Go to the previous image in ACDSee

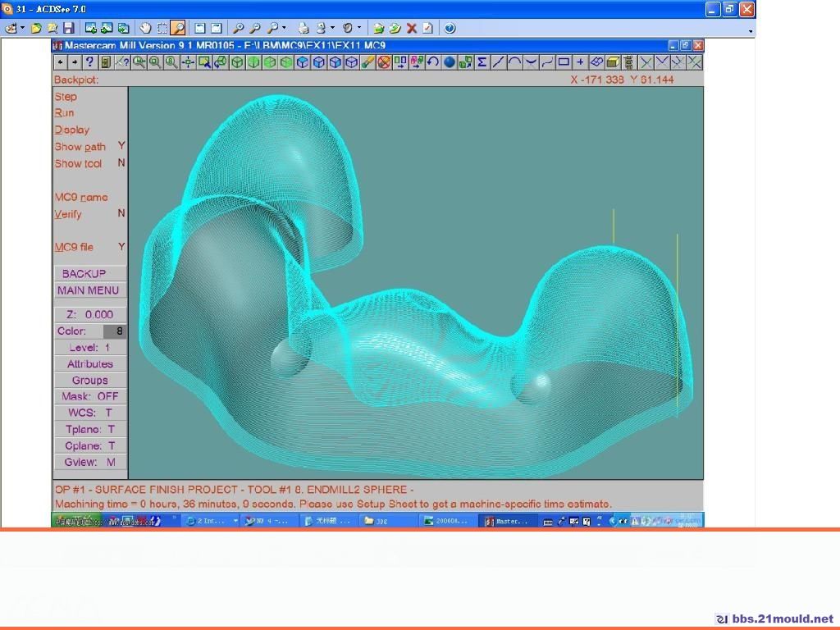click(x=90, y=28)
